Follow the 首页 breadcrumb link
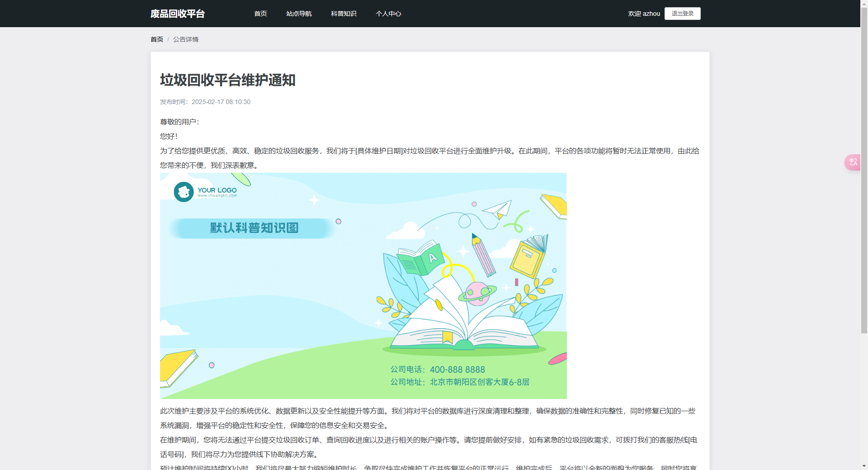868x470 pixels. [157, 39]
